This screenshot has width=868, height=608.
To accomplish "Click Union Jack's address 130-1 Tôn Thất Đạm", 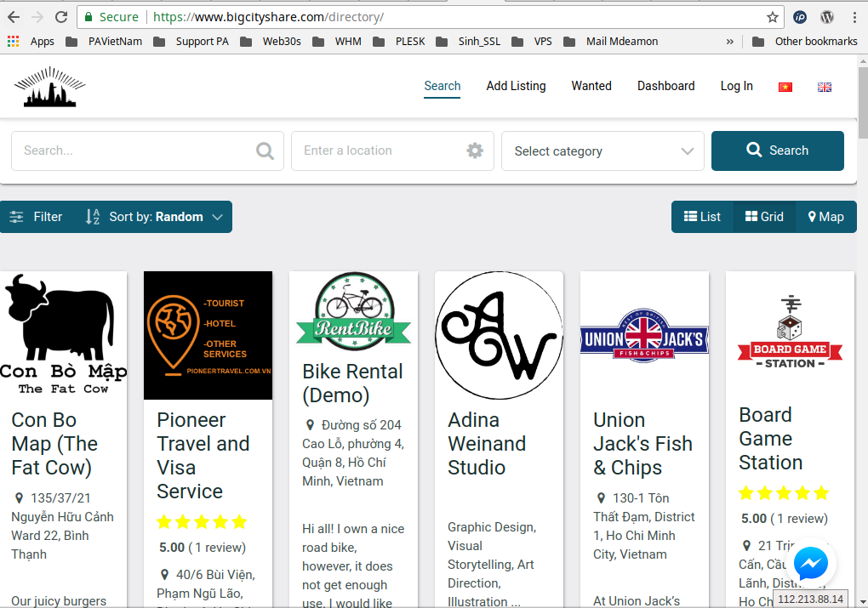I will (644, 526).
